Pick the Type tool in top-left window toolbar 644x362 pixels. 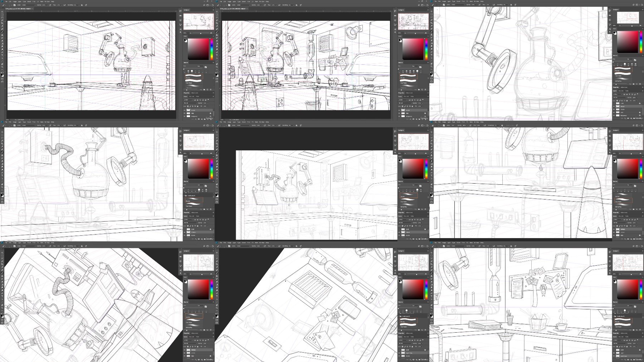click(2, 55)
